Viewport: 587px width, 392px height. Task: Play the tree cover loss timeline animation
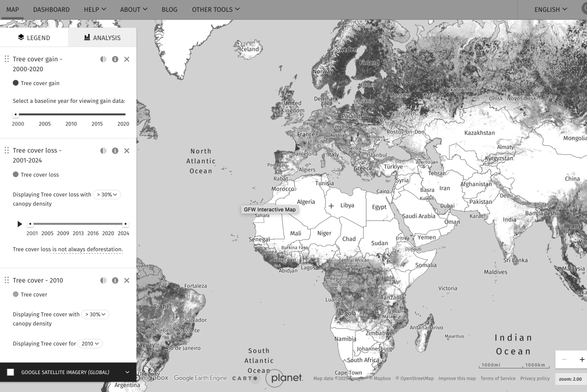tap(19, 224)
